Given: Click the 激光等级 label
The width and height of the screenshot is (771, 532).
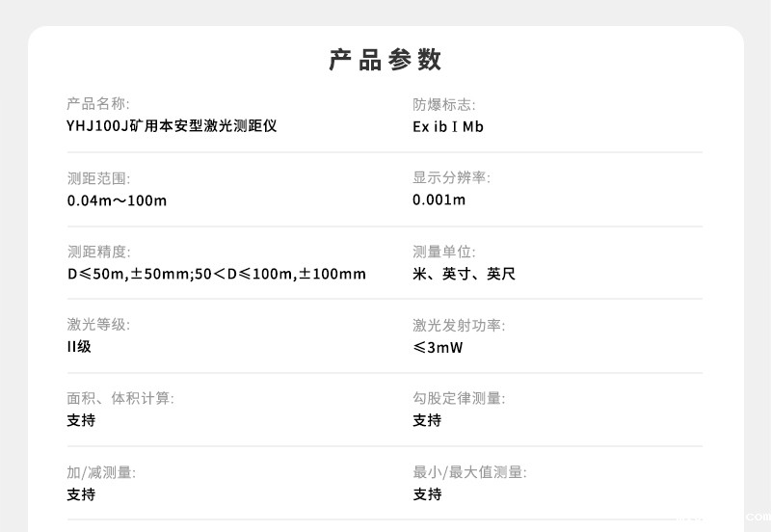Looking at the screenshot, I should click(97, 325).
